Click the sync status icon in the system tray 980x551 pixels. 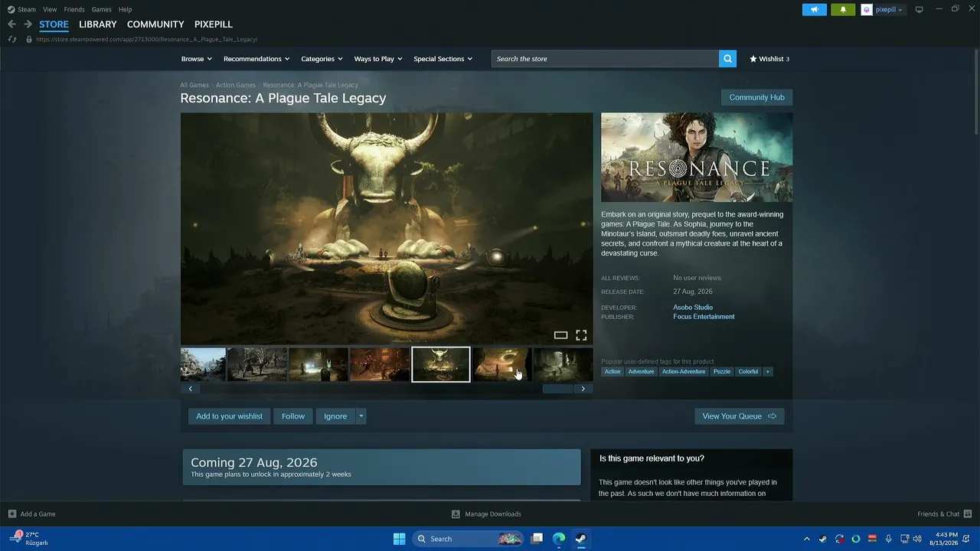pyautogui.click(x=840, y=539)
